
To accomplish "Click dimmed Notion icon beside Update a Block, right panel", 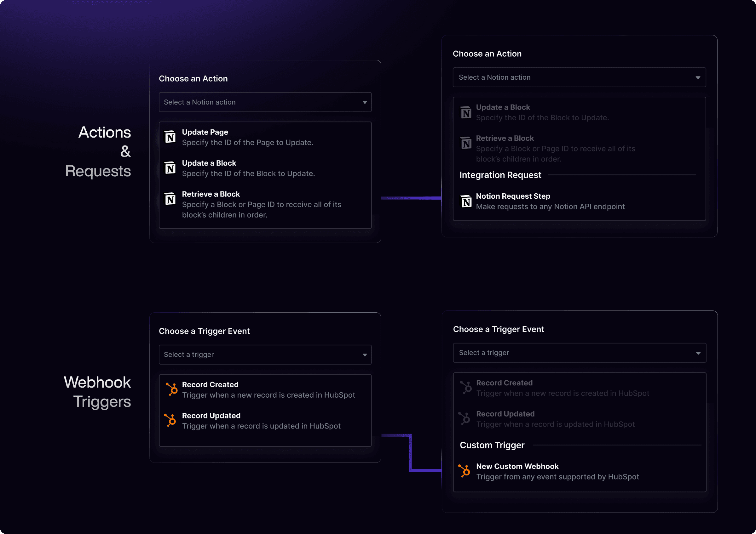I will tap(466, 112).
